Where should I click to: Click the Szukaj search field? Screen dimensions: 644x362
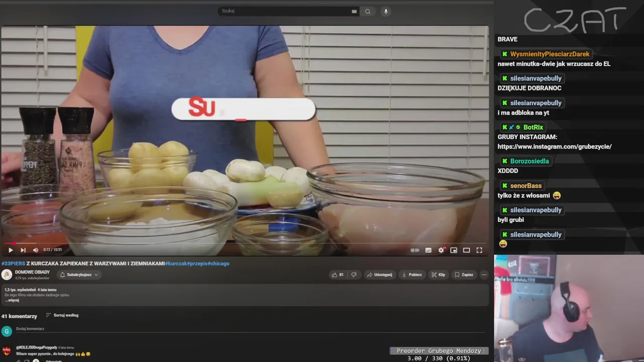pyautogui.click(x=284, y=11)
